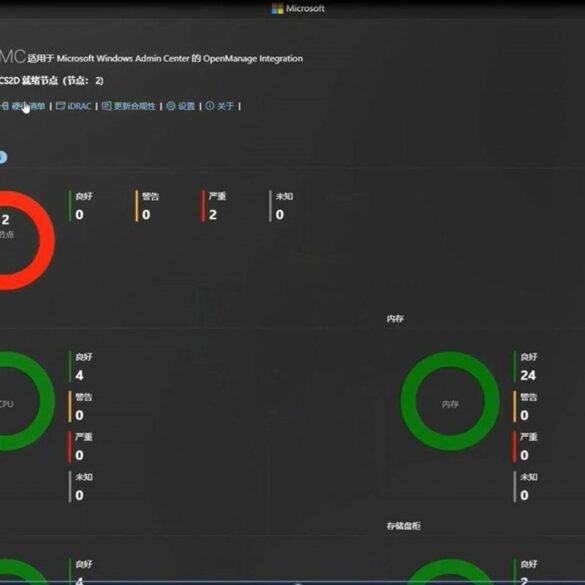Screen dimensions: 585x585
Task: Open the 关于 link
Action: point(225,106)
